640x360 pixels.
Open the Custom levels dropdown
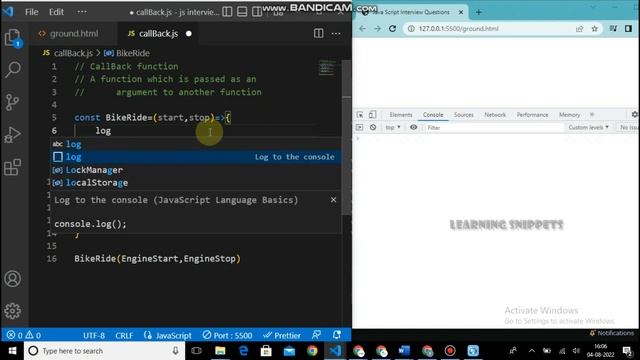pos(589,127)
